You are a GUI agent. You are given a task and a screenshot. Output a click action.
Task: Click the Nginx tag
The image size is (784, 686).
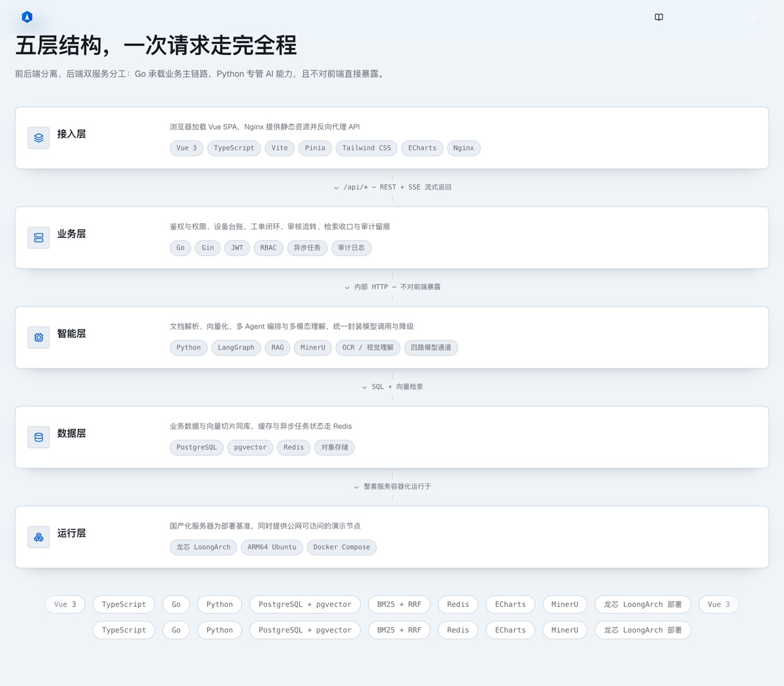click(463, 148)
